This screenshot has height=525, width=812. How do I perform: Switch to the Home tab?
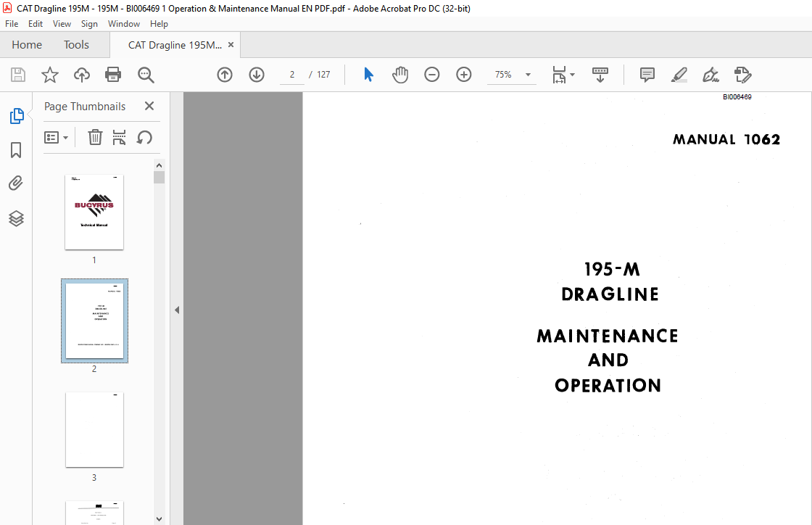pos(27,45)
